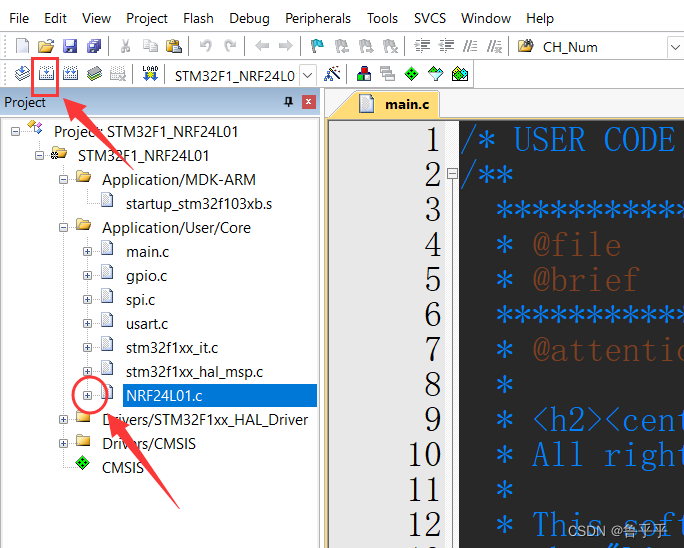The width and height of the screenshot is (684, 548).
Task: Click the Indent selection icon
Action: pyautogui.click(x=422, y=46)
